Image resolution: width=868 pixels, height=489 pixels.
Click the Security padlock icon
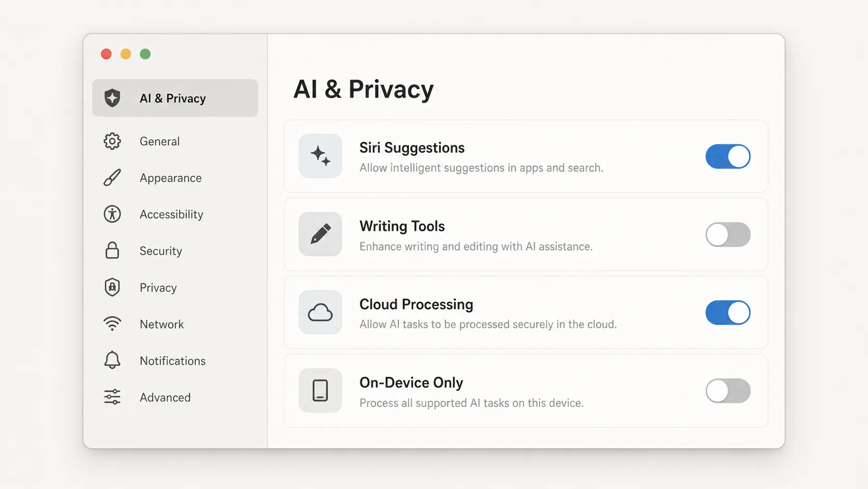(x=112, y=250)
